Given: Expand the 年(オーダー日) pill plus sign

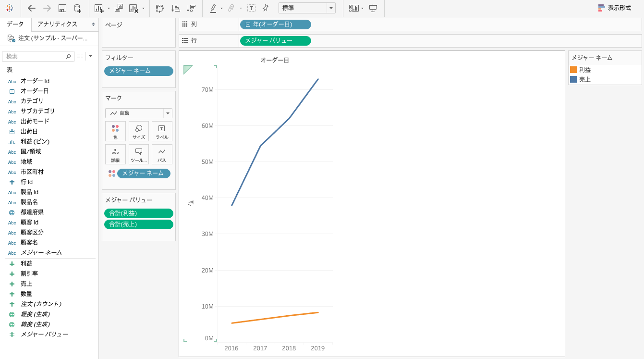Looking at the screenshot, I should (248, 25).
